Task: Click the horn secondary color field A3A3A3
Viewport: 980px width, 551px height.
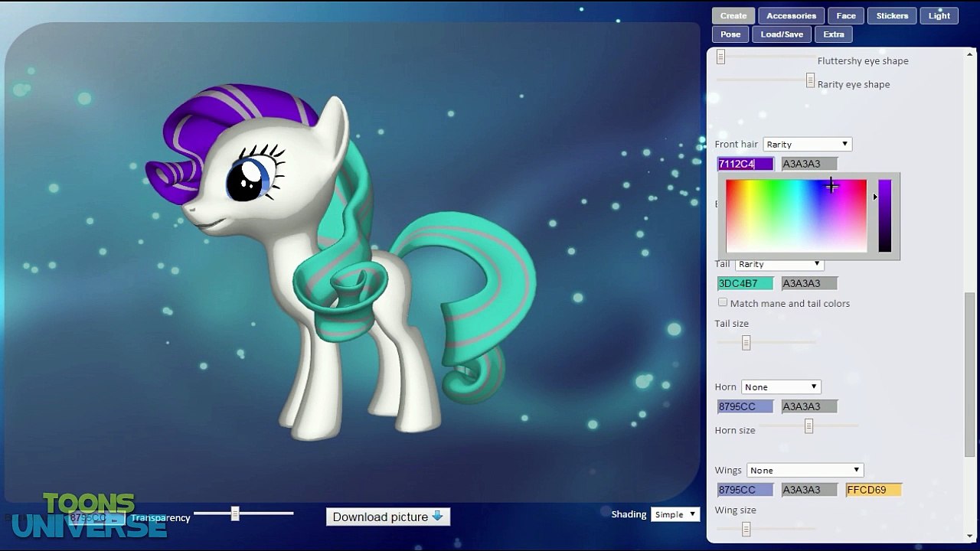Action: click(809, 406)
